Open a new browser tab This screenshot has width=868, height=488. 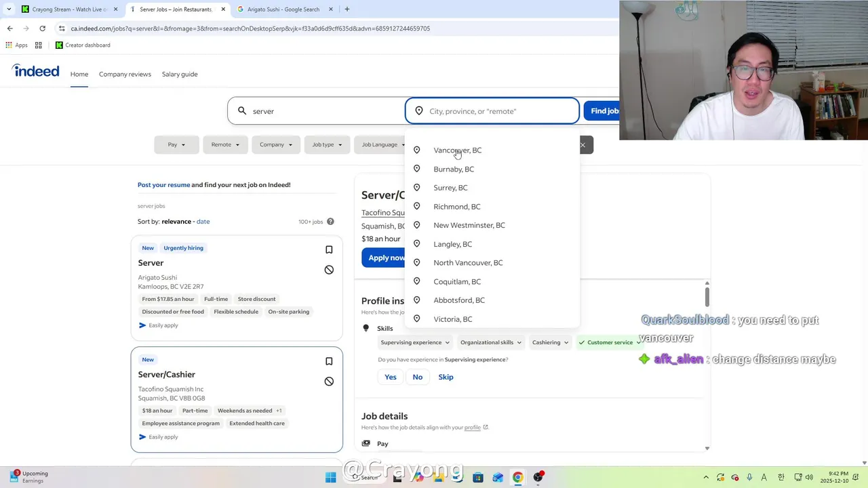coord(347,9)
